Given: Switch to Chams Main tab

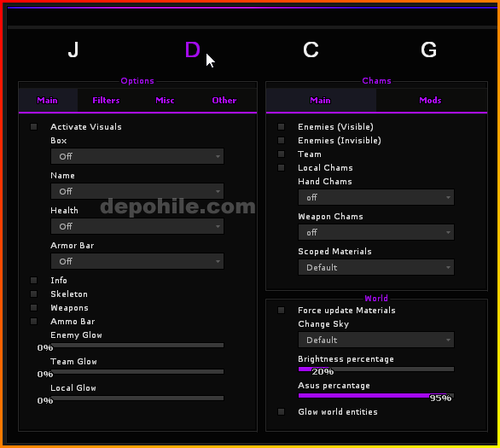Looking at the screenshot, I should pyautogui.click(x=321, y=101).
